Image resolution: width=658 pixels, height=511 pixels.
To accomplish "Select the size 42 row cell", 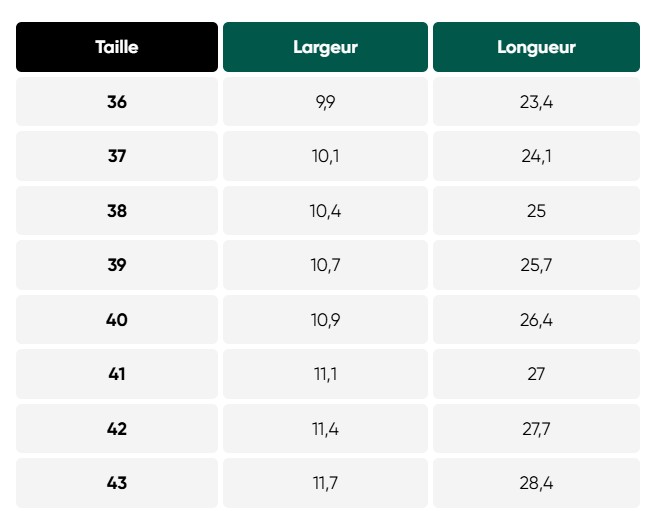I will tap(117, 429).
